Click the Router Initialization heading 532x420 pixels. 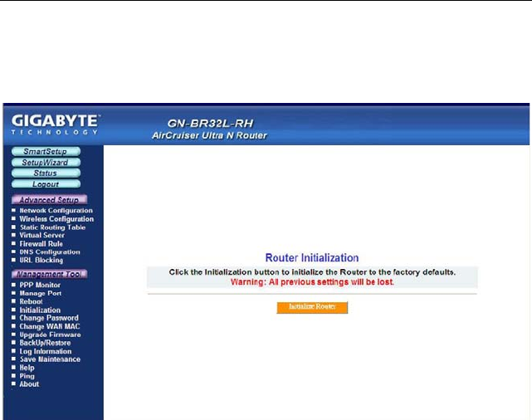click(312, 258)
